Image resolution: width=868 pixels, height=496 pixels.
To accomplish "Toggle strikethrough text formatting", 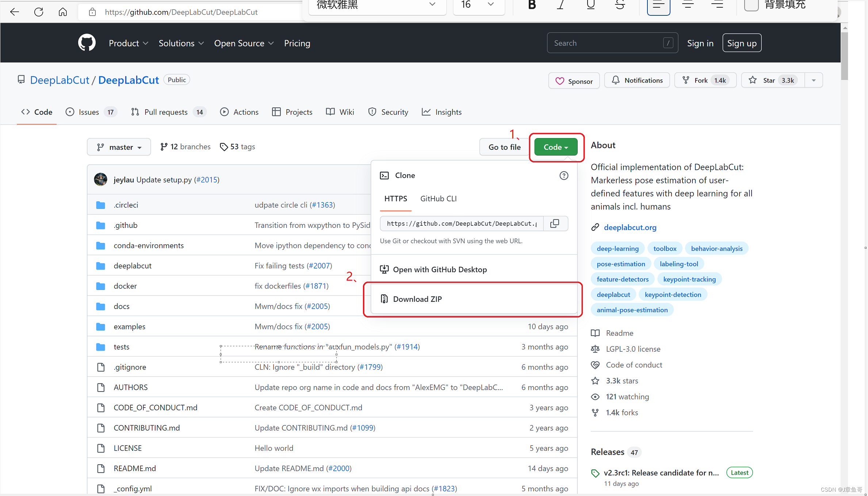I will click(x=620, y=5).
